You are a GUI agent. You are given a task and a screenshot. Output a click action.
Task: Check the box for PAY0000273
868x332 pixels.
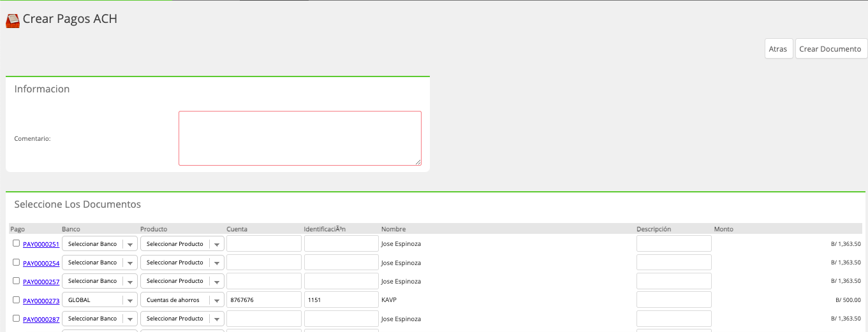coord(17,299)
